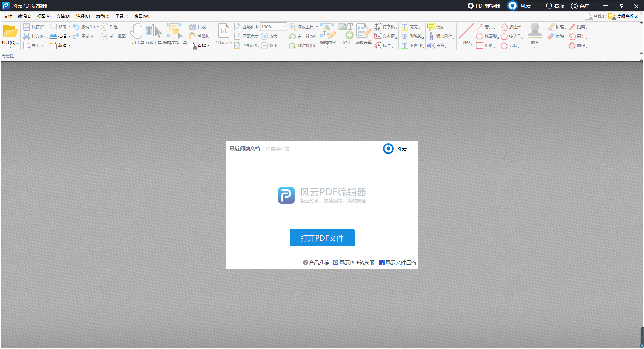Click the 编辑表单 form edit icon
Viewport: 644px width, 349px height.
click(x=363, y=31)
